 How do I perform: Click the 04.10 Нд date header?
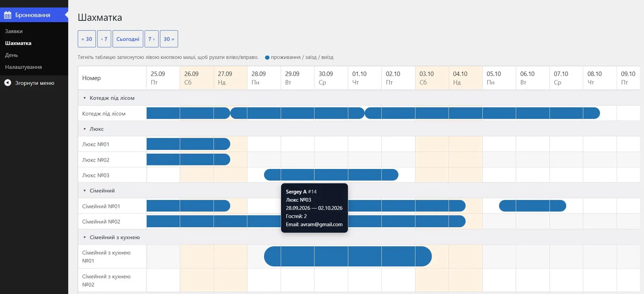tap(466, 78)
